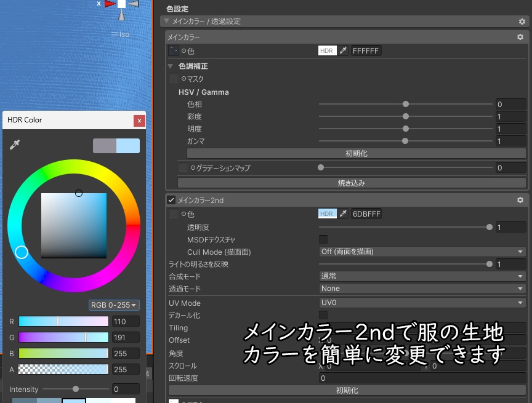Click 焼き込み bake button
Viewport: 532px width, 403px height.
coord(351,183)
